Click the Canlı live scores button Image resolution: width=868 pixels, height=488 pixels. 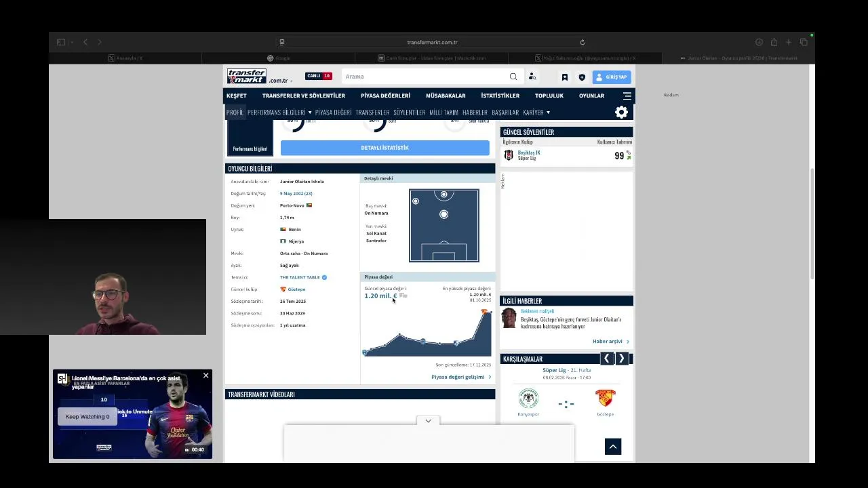(318, 76)
